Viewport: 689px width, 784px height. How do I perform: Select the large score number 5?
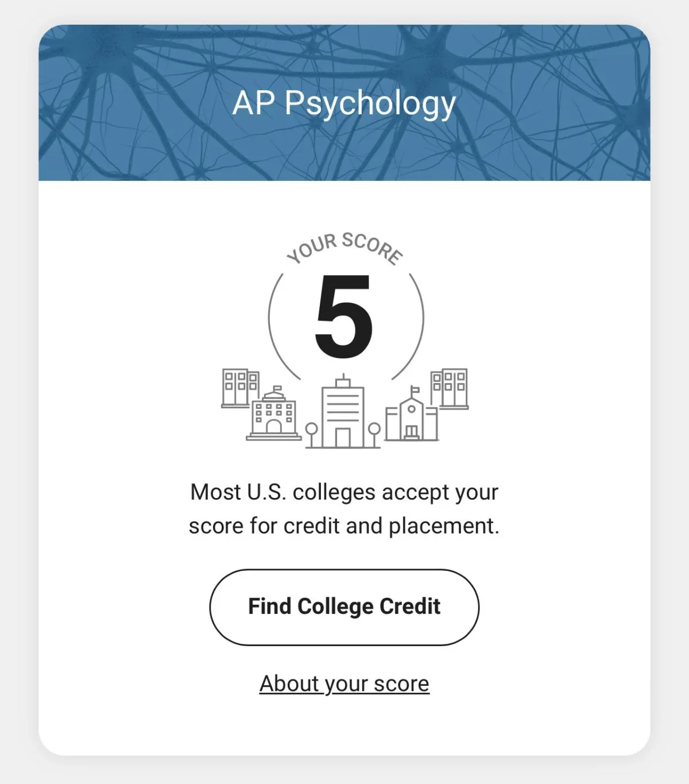pos(344,316)
